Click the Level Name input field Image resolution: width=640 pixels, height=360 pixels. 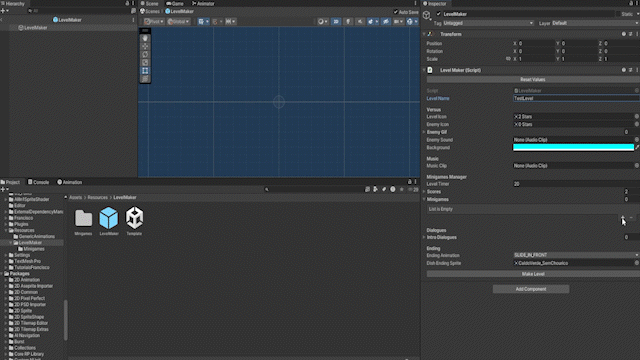tap(576, 98)
